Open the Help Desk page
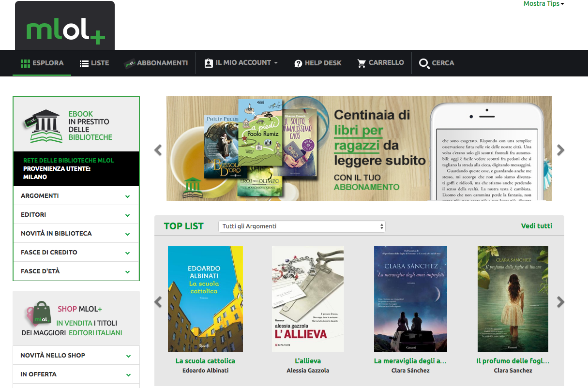 [x=318, y=63]
